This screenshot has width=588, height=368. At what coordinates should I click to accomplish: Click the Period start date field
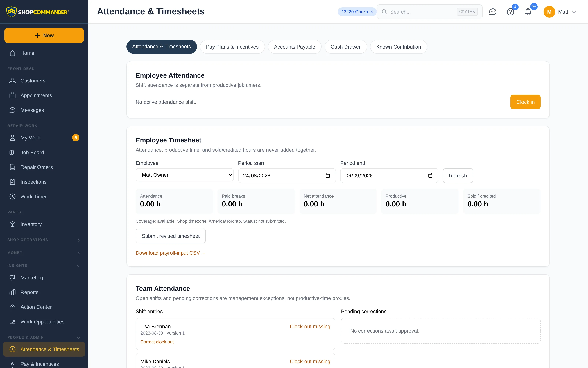point(287,176)
